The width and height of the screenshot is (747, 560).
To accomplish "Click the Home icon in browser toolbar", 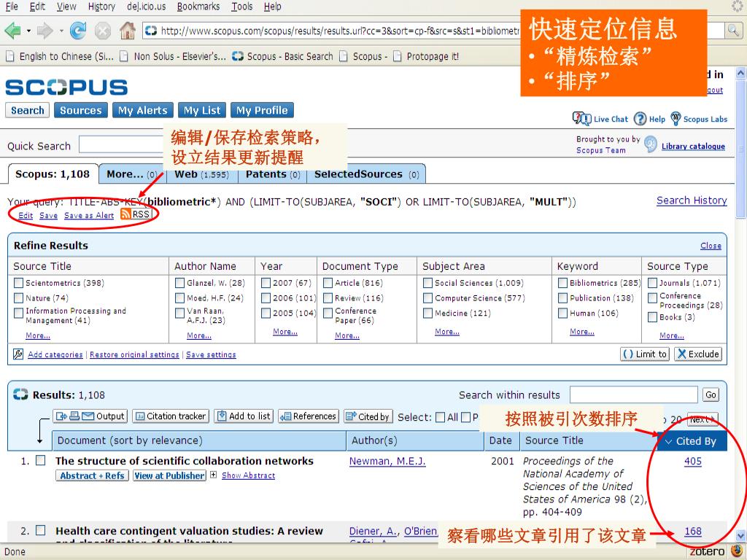I will [127, 31].
